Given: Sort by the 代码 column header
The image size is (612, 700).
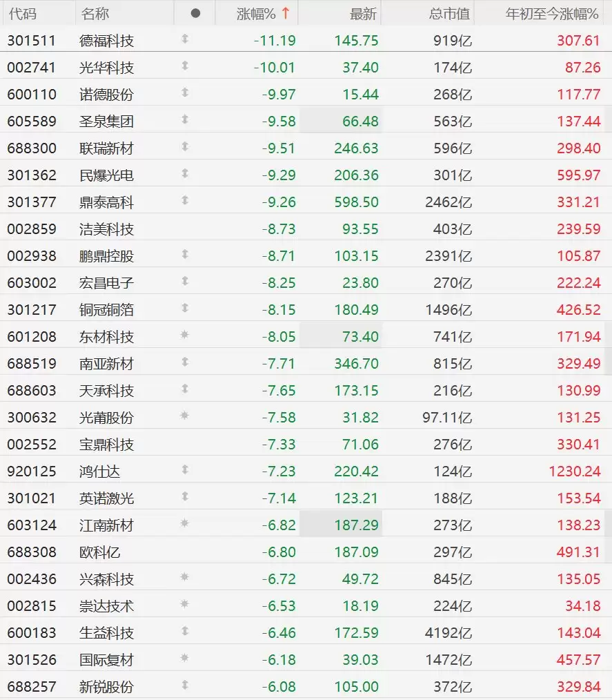Looking at the screenshot, I should (22, 14).
